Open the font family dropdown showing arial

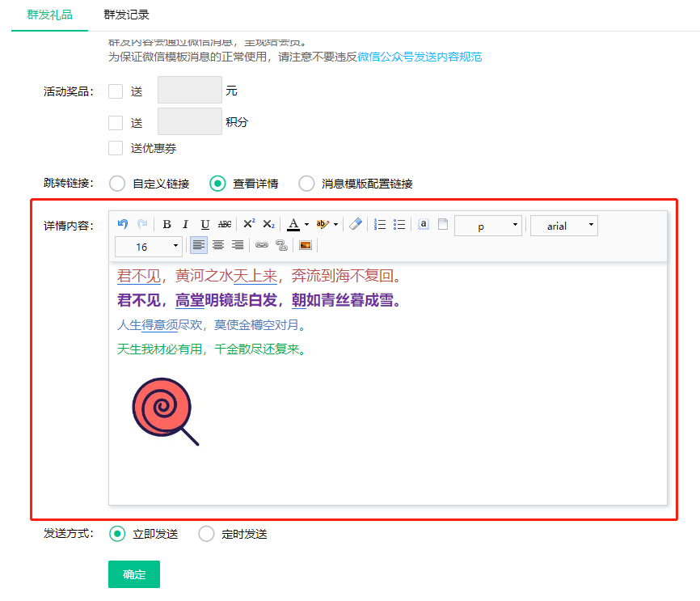pos(563,225)
